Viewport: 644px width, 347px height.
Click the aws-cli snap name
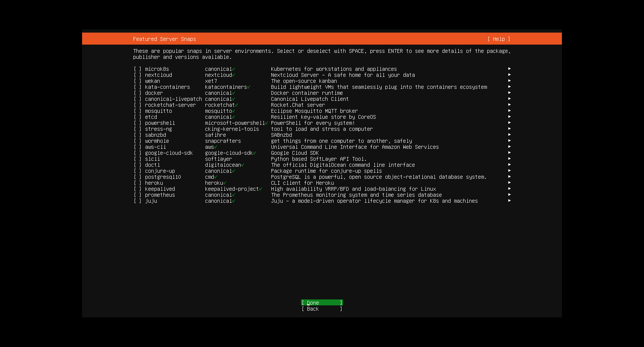pos(156,147)
